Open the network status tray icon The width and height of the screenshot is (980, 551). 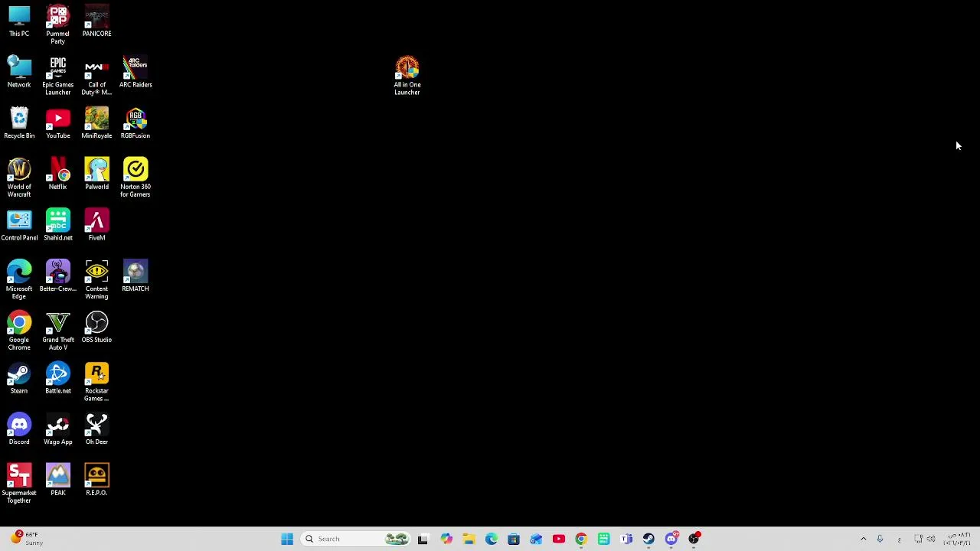pyautogui.click(x=918, y=539)
